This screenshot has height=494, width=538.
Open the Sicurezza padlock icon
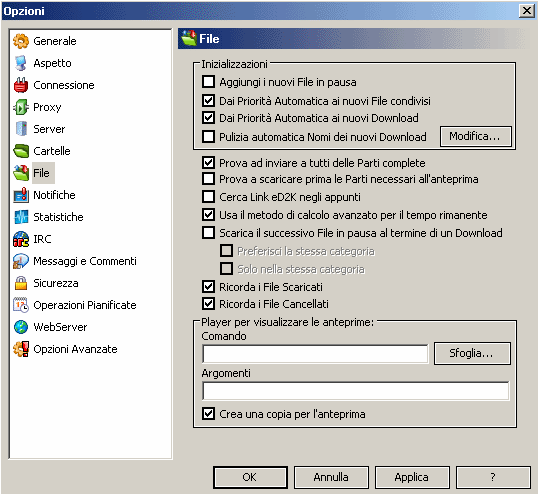[21, 283]
